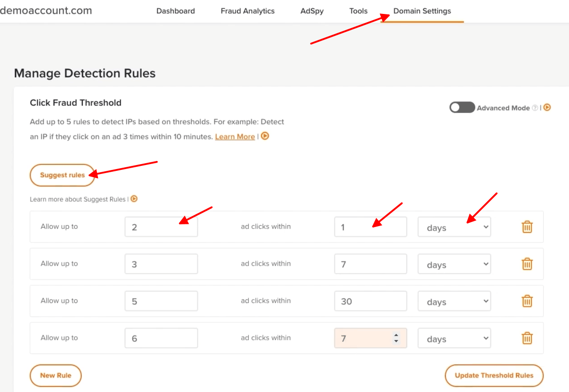569x392 pixels.
Task: Delete the last threshold rule
Action: [527, 338]
